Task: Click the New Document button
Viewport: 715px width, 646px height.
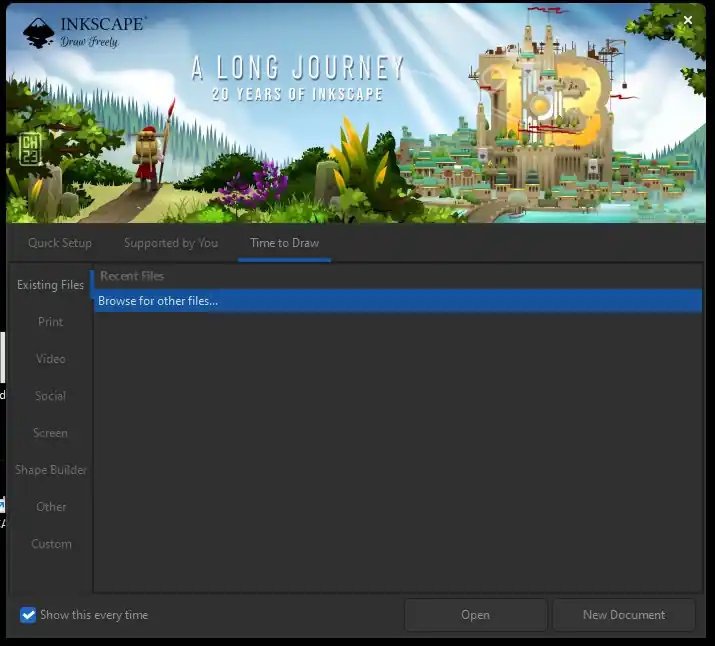Action: pyautogui.click(x=624, y=615)
